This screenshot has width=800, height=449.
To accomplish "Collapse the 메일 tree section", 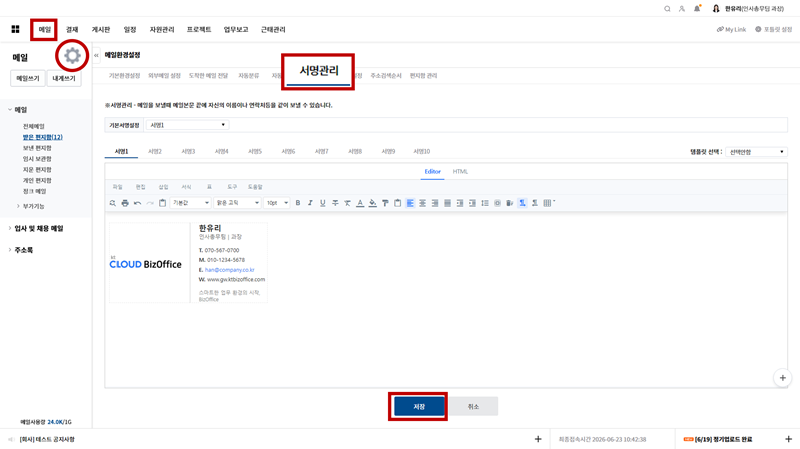I will pyautogui.click(x=10, y=110).
